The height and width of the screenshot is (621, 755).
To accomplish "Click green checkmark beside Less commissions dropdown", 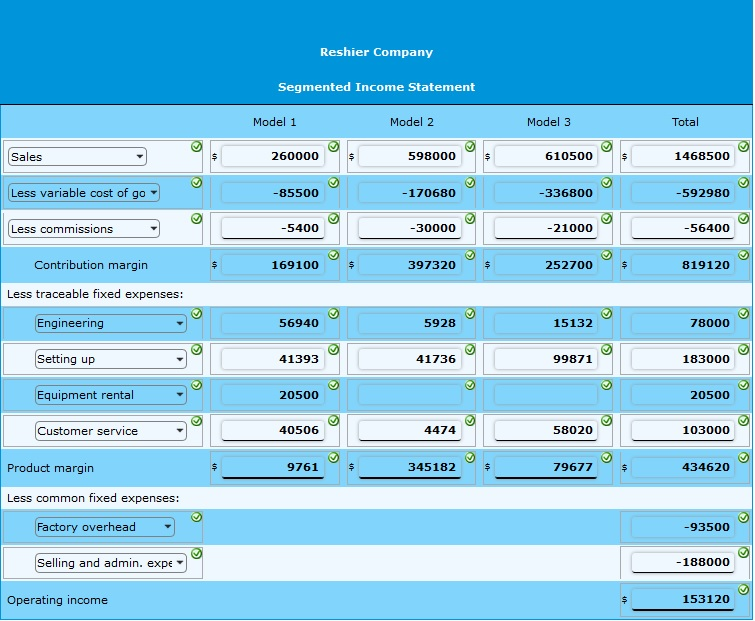I will click(196, 219).
